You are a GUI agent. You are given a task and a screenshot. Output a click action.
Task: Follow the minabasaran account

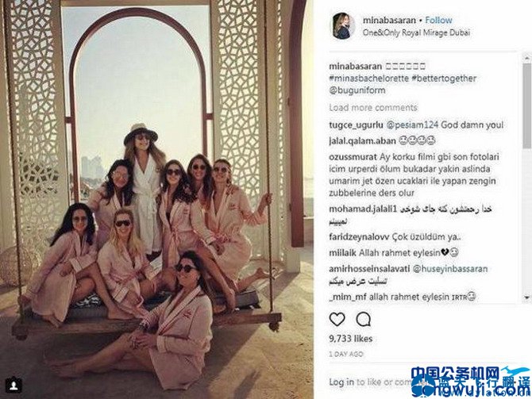coord(438,21)
